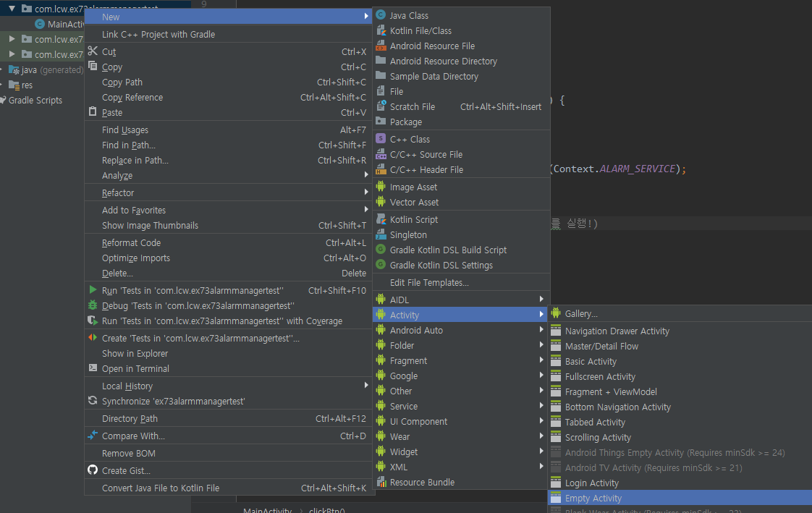Click the Paste clipboard icon
The height and width of the screenshot is (513, 812).
click(93, 111)
